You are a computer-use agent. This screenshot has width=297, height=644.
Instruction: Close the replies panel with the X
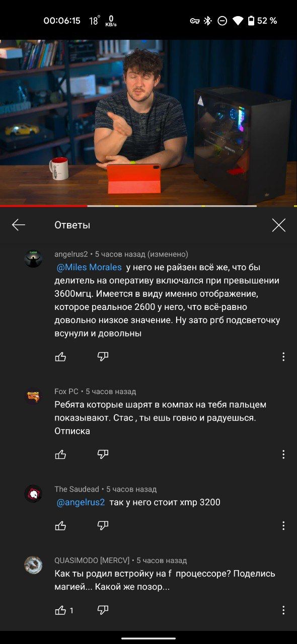click(x=278, y=225)
